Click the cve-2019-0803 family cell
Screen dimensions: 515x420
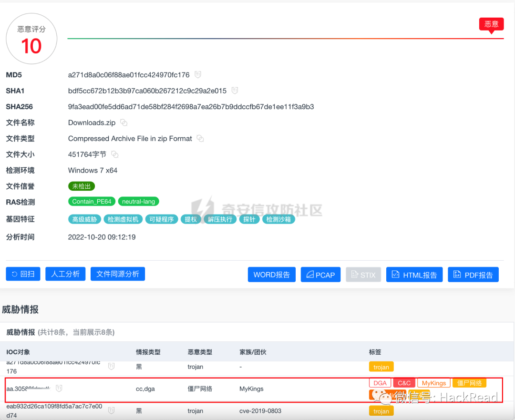260,410
